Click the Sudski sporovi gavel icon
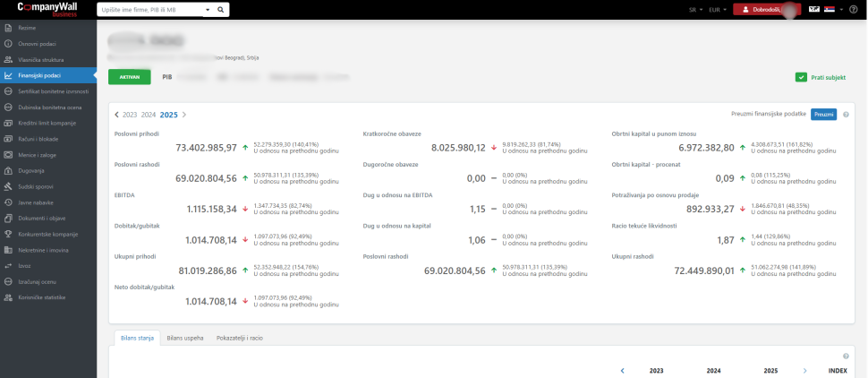 click(8, 186)
